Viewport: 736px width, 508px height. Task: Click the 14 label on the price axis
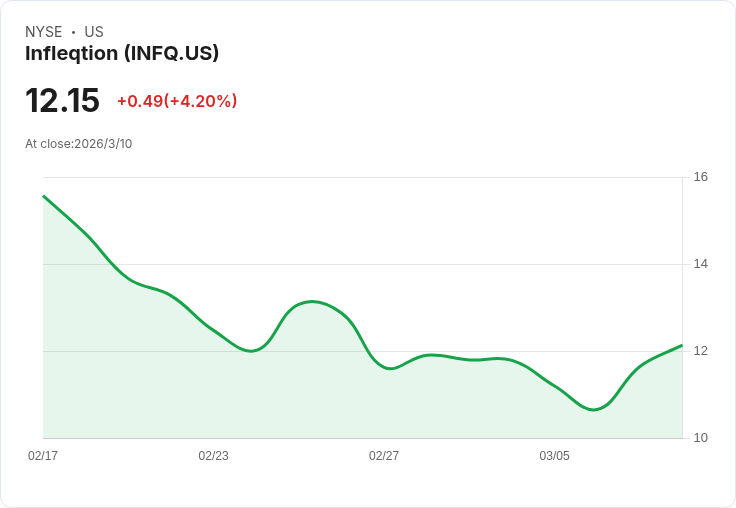point(701,264)
